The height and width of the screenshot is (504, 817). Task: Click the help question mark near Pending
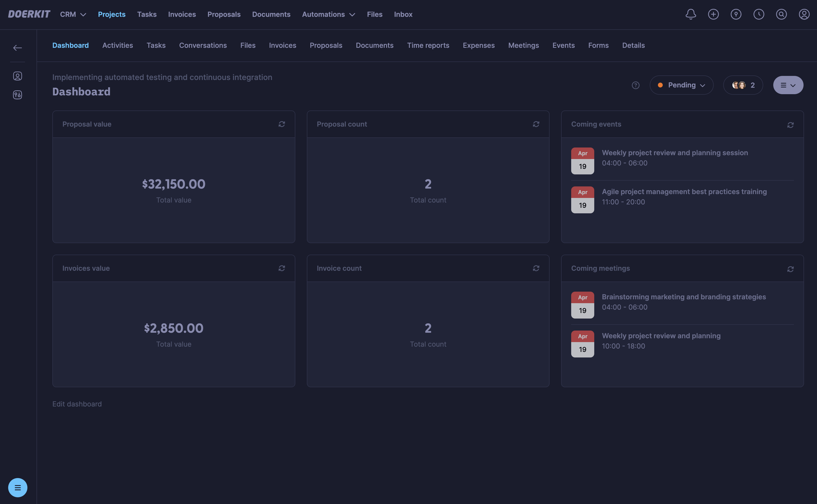coord(636,85)
